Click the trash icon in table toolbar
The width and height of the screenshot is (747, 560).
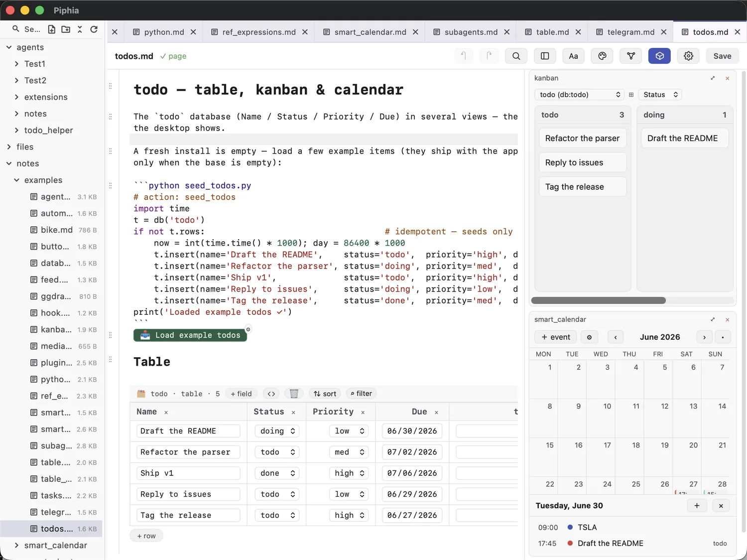click(294, 394)
